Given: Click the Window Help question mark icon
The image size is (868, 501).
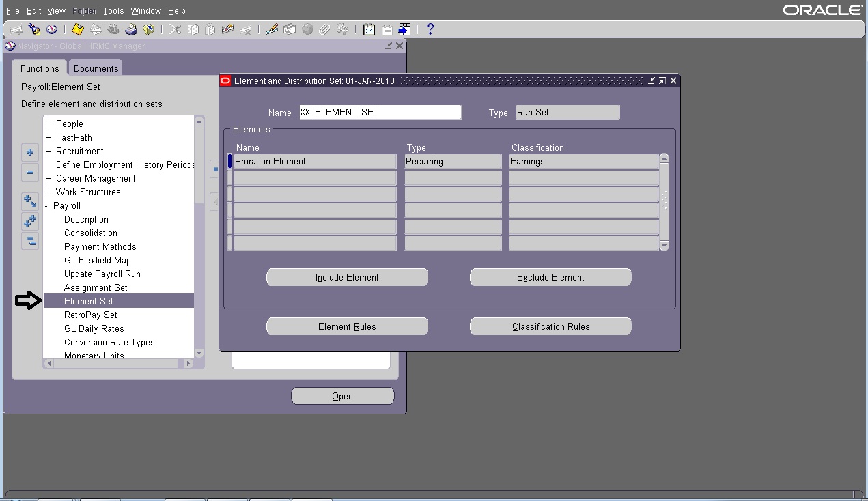Looking at the screenshot, I should click(430, 29).
